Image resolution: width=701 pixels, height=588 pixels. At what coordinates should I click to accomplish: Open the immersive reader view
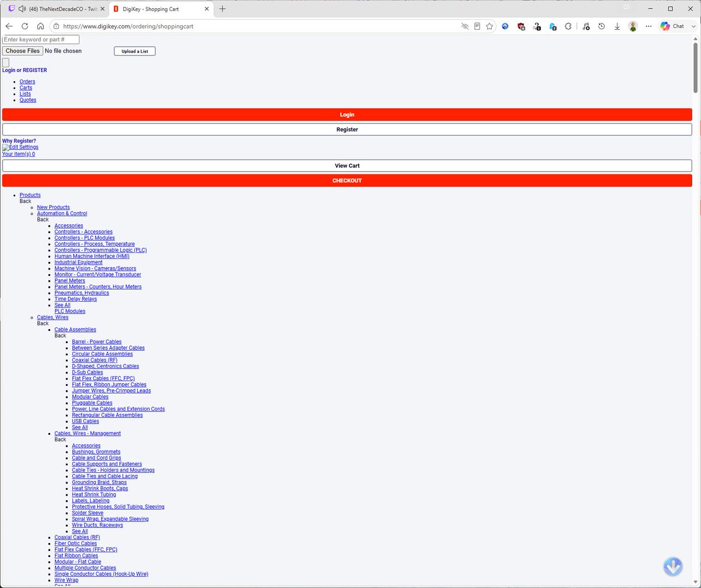click(477, 26)
